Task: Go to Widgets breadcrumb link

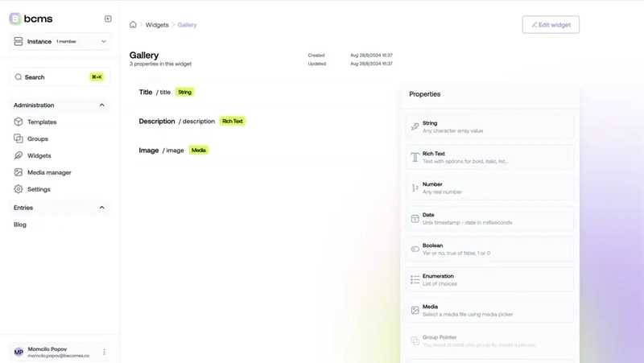Action: [157, 25]
